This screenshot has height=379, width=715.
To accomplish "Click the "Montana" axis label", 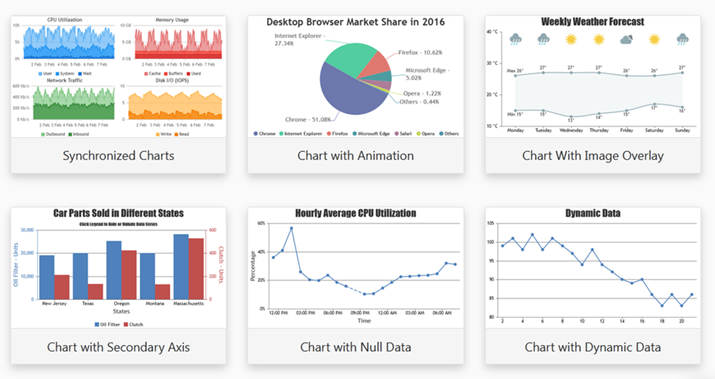I will click(x=155, y=303).
